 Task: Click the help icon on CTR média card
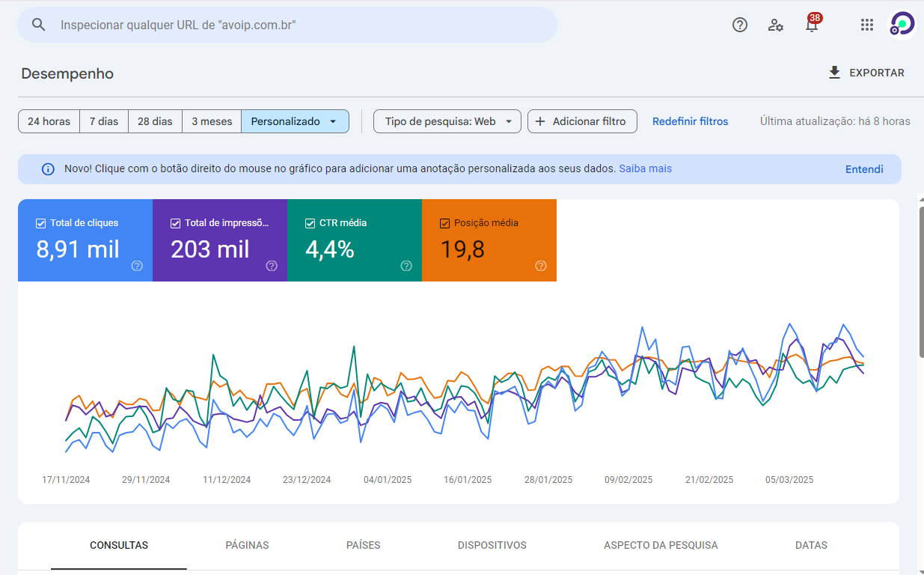(406, 265)
